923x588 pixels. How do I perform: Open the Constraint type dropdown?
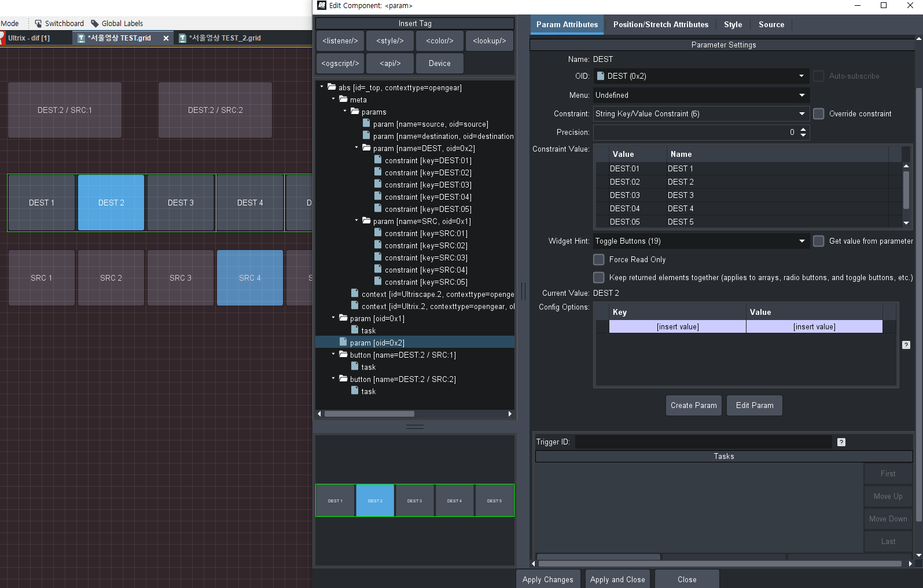(x=801, y=114)
